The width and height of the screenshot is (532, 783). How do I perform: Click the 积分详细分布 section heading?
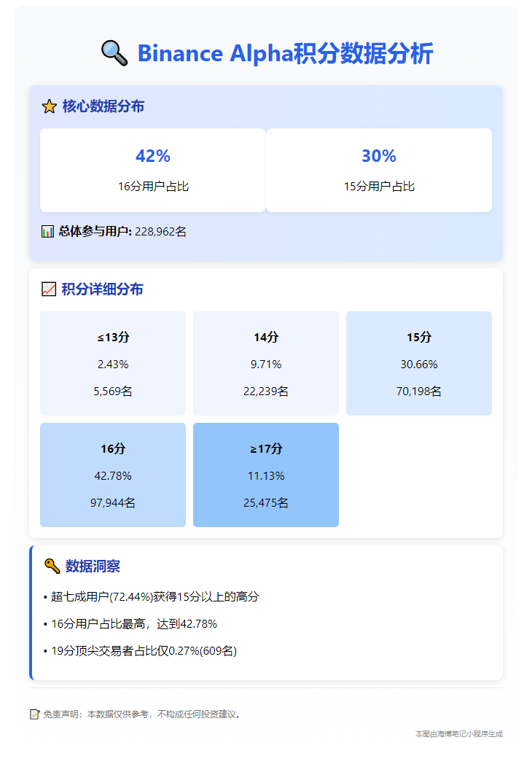102,289
